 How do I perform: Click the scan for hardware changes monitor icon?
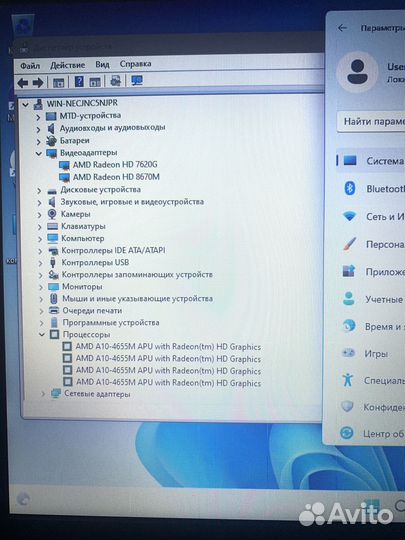[137, 81]
